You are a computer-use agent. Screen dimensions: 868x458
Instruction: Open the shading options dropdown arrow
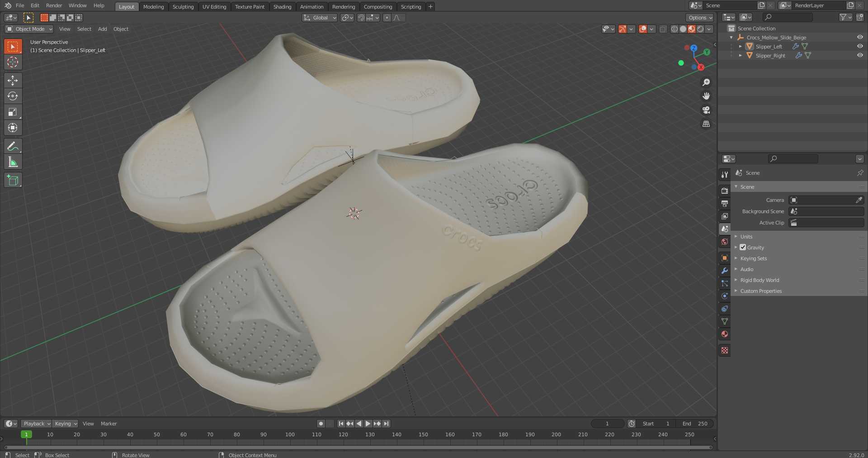709,29
